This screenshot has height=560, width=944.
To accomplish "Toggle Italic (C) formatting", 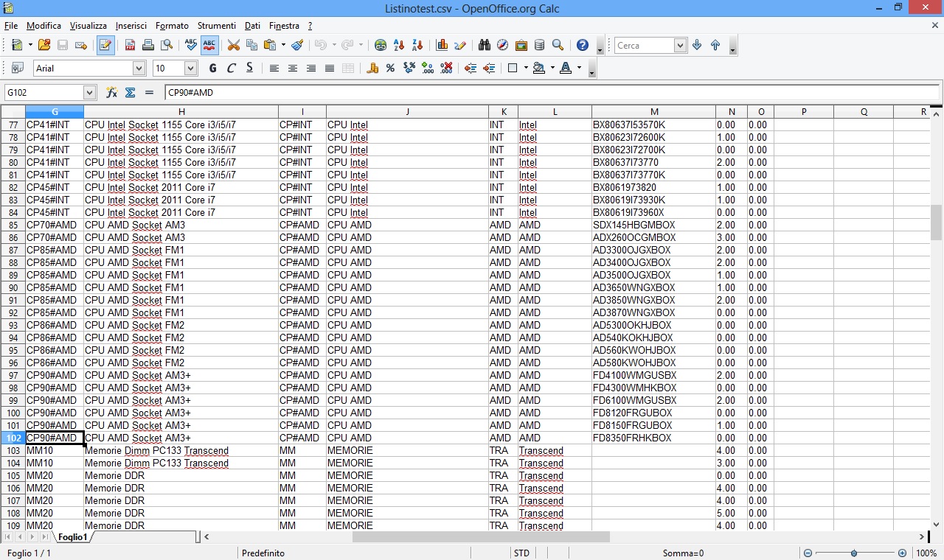I will [x=232, y=68].
